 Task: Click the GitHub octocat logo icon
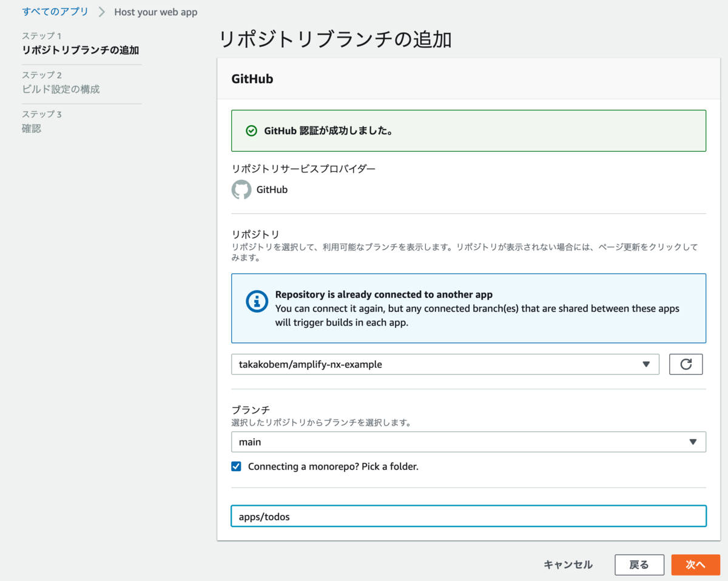click(241, 189)
